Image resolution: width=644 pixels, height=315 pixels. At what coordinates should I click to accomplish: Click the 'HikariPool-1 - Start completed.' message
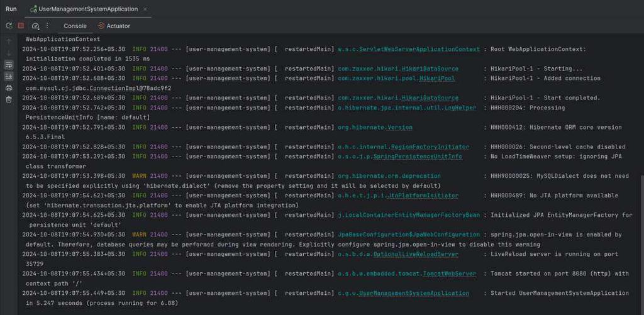(545, 97)
